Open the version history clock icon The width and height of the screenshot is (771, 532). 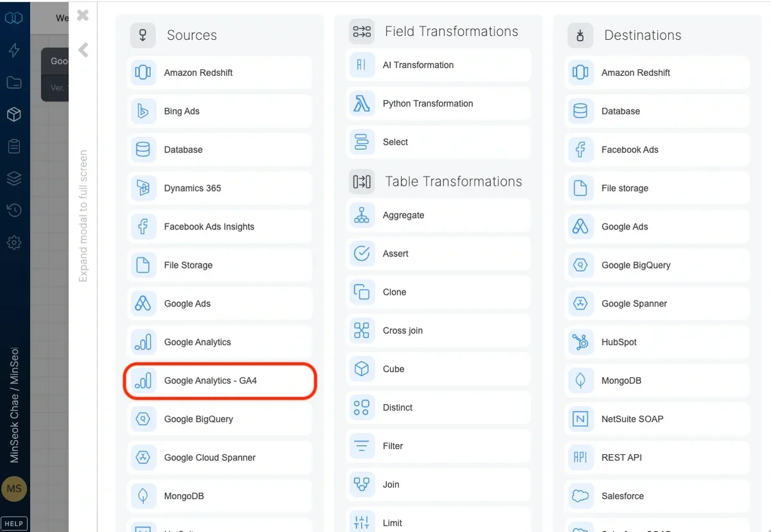click(14, 210)
